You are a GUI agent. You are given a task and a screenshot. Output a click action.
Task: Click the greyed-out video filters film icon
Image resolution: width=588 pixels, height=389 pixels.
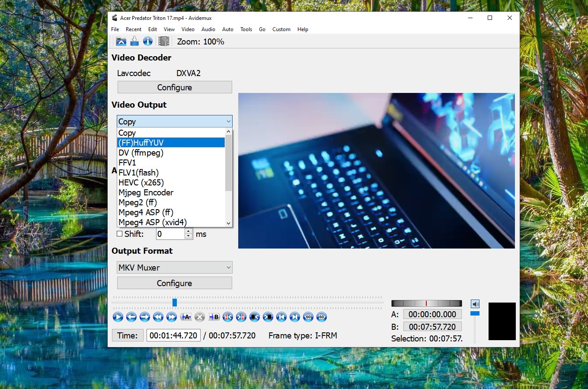coord(164,41)
